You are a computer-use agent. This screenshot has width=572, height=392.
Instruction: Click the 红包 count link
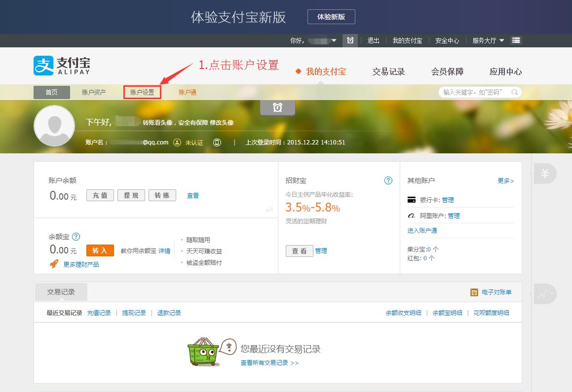pyautogui.click(x=425, y=258)
